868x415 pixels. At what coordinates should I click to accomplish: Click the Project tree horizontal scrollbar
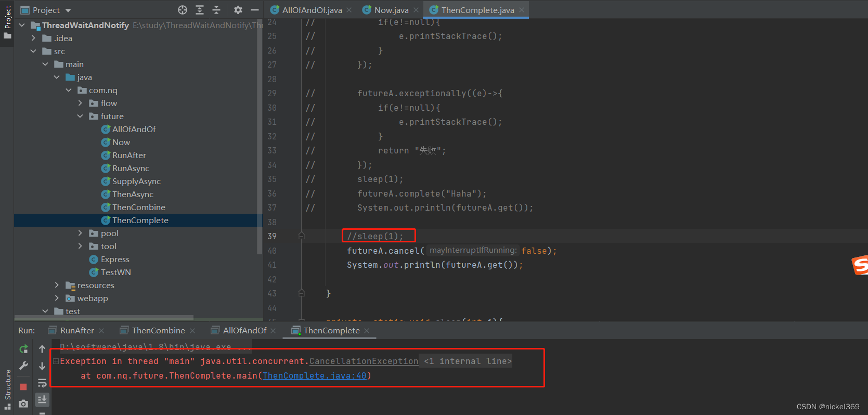coord(104,317)
